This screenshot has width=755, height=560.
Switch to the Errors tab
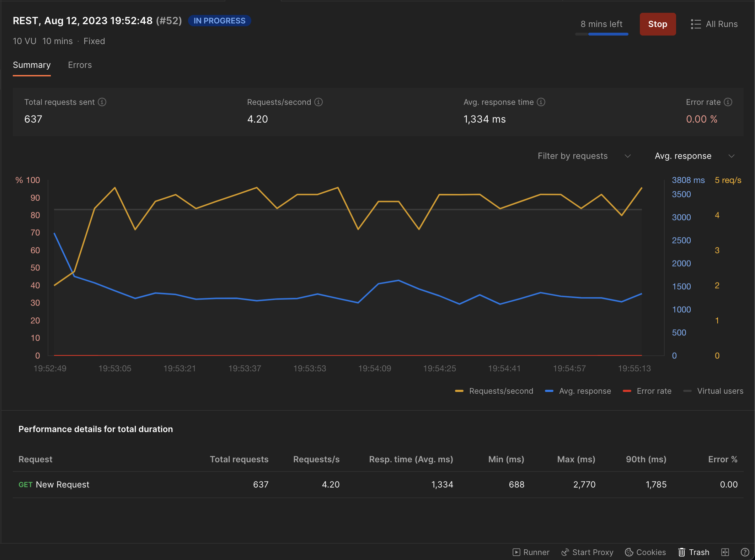80,65
